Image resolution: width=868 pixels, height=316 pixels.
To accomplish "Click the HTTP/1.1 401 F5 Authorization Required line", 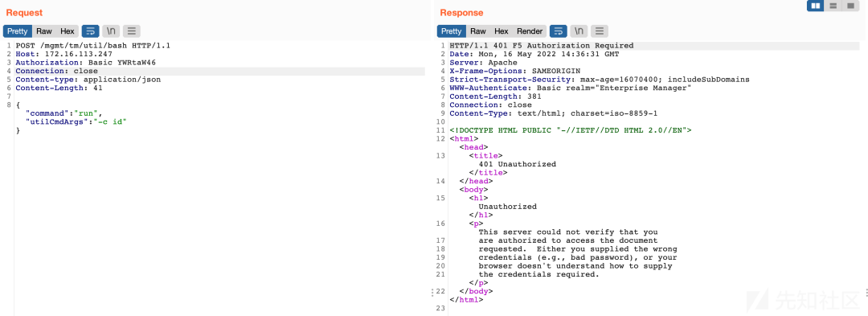I will [542, 46].
